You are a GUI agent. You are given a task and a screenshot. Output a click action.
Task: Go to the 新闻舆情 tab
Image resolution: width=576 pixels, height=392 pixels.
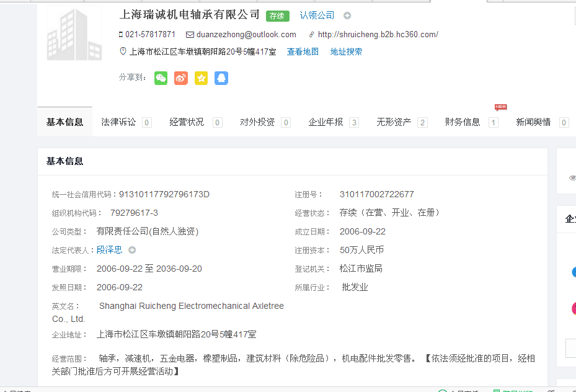533,122
